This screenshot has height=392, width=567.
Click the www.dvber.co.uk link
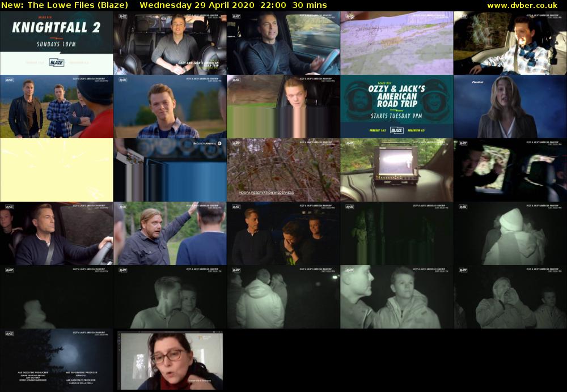coord(522,5)
